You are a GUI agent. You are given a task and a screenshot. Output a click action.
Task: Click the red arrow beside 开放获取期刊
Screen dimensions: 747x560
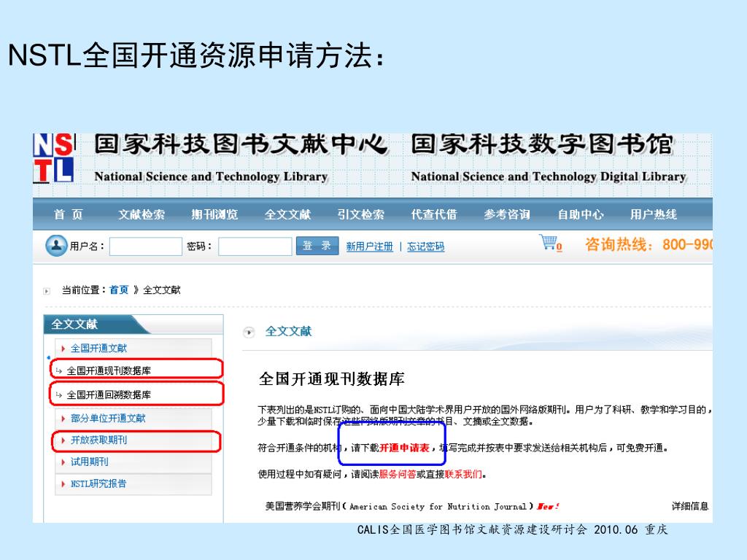pos(63,440)
